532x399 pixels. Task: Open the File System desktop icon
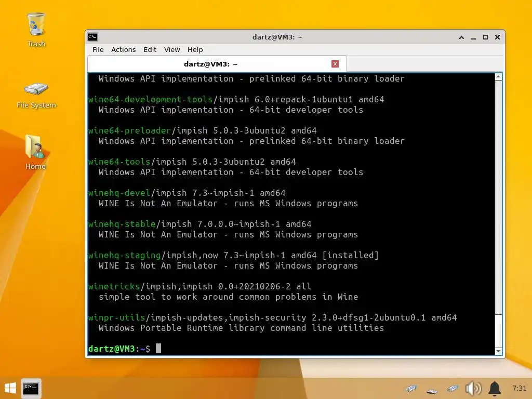pyautogui.click(x=36, y=95)
